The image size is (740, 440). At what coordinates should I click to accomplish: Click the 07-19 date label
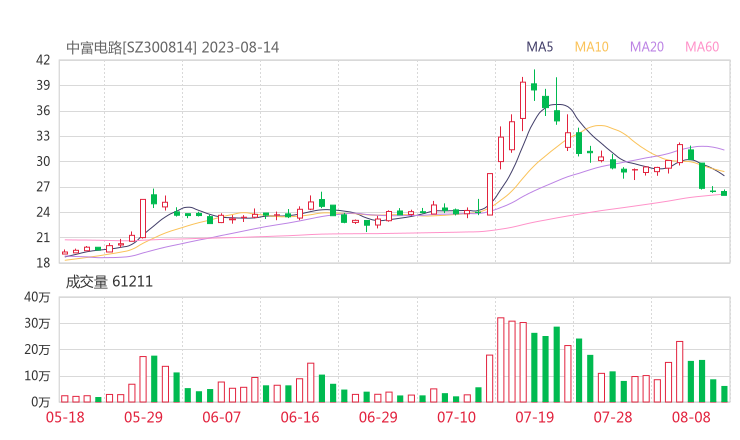535,417
